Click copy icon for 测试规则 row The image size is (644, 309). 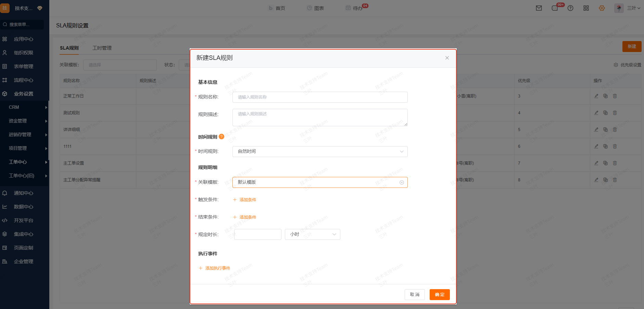click(605, 113)
